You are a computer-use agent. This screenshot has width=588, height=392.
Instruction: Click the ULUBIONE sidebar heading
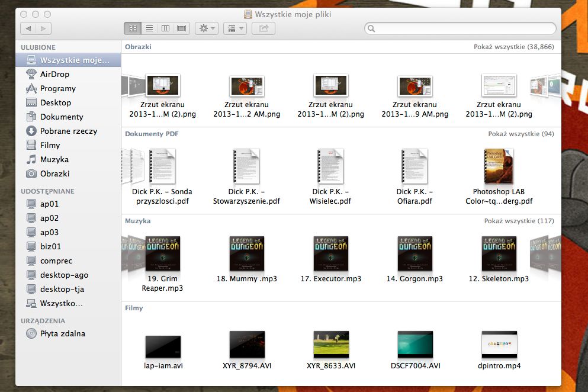[38, 47]
